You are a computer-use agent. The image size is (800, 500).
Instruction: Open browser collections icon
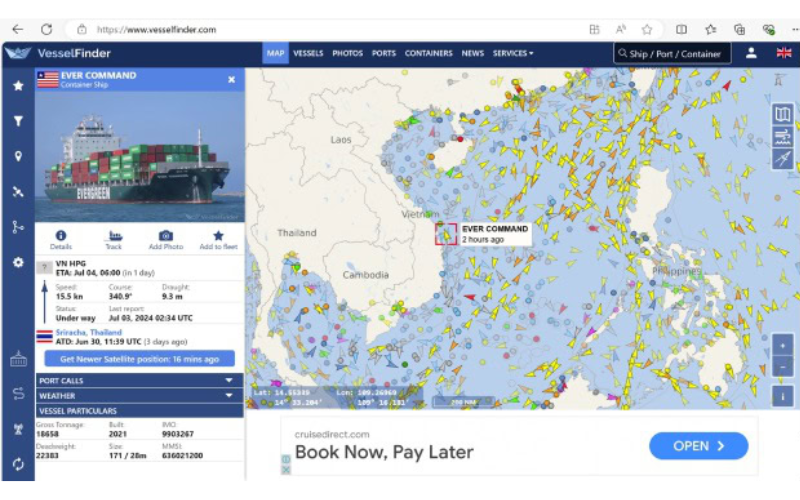click(739, 30)
